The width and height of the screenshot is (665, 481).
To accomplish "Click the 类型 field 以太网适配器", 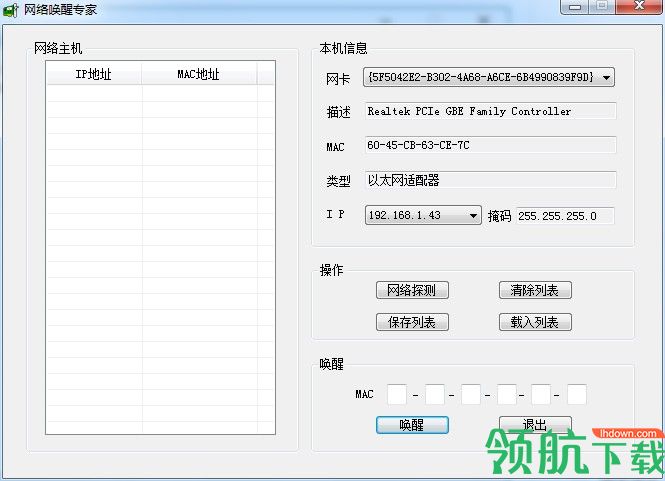I will [490, 180].
